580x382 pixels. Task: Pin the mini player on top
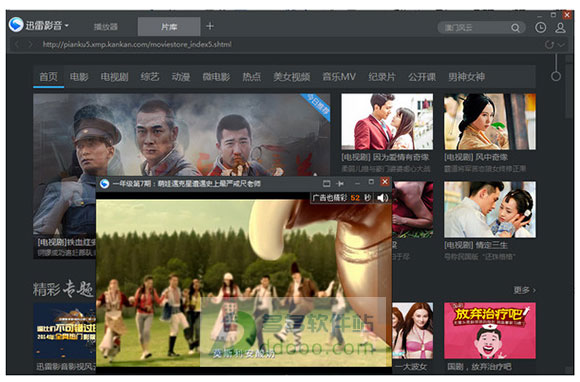[x=340, y=183]
